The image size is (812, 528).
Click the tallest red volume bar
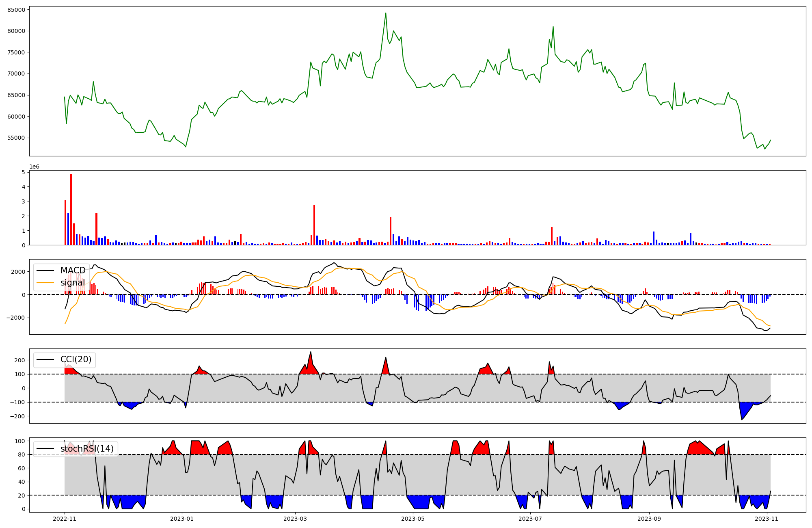click(x=71, y=209)
